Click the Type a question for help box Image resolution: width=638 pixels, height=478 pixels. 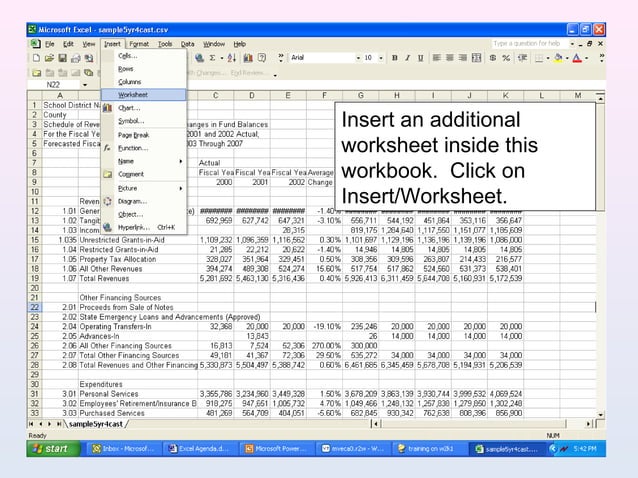pos(529,44)
